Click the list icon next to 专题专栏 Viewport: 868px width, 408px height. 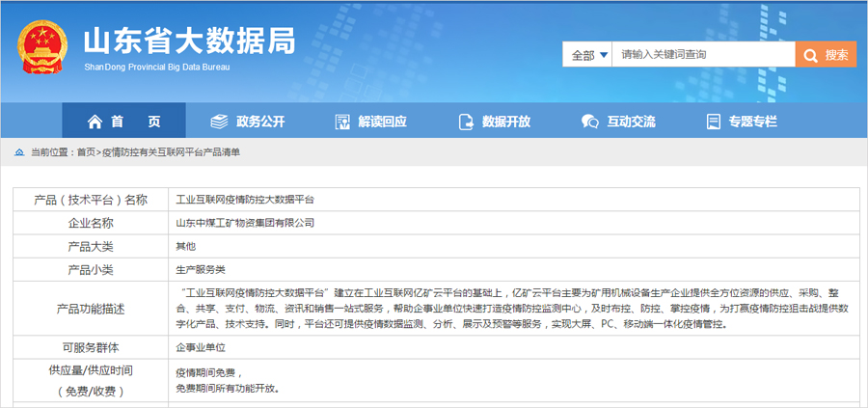[x=714, y=122]
